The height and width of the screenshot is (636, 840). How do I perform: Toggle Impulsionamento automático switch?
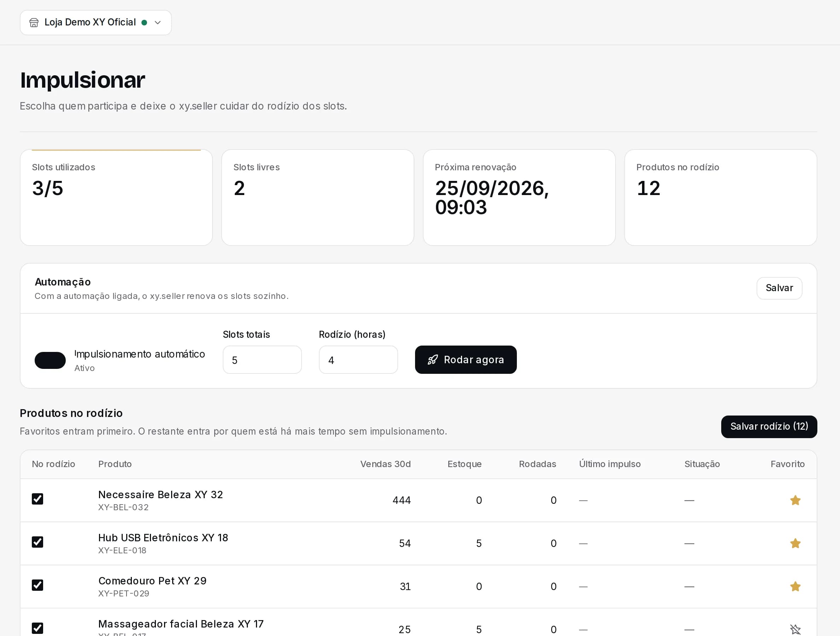coord(50,360)
